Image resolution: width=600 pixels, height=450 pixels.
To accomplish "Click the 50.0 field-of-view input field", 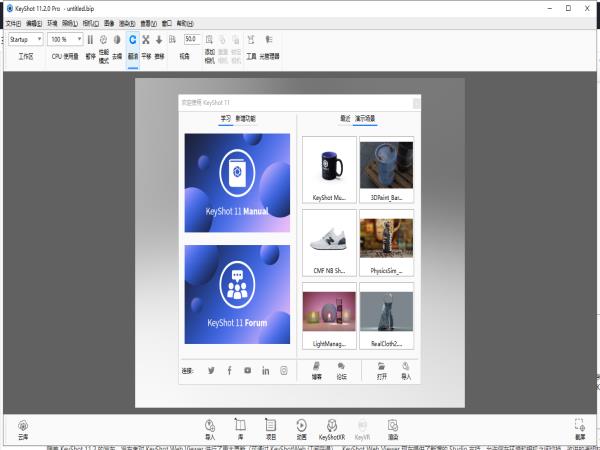I will pyautogui.click(x=192, y=39).
